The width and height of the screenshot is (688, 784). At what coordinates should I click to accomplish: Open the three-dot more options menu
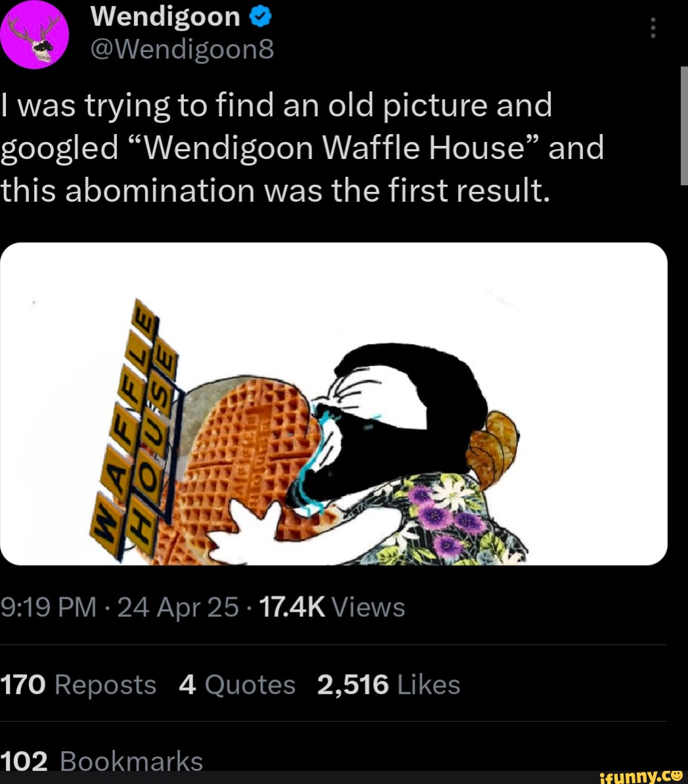point(653,28)
